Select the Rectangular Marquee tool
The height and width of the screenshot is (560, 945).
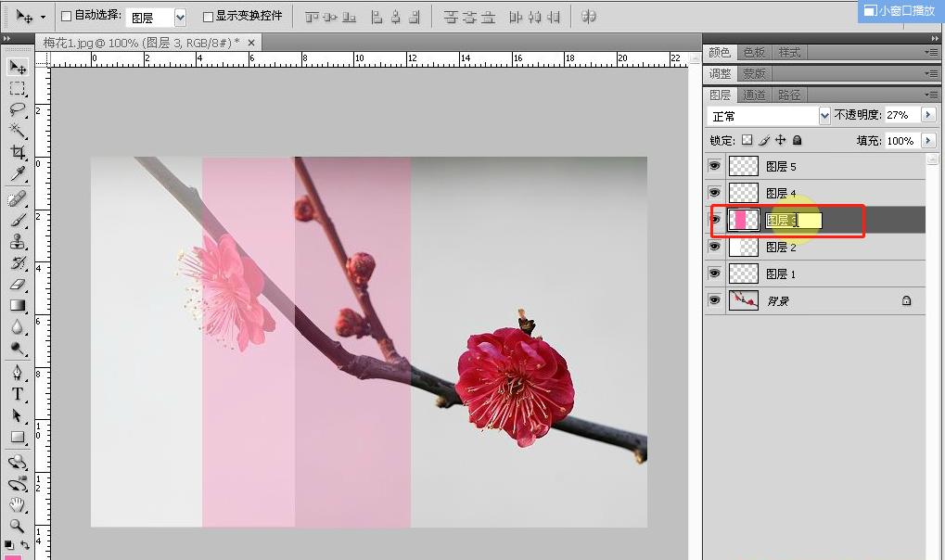point(18,88)
